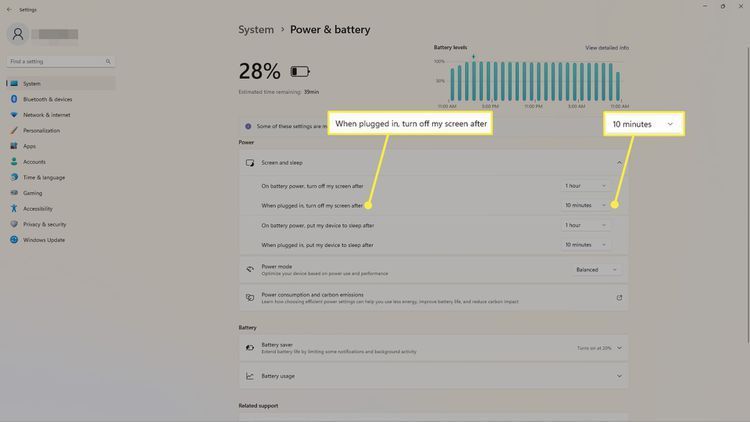Open Gaming settings

pyautogui.click(x=32, y=192)
